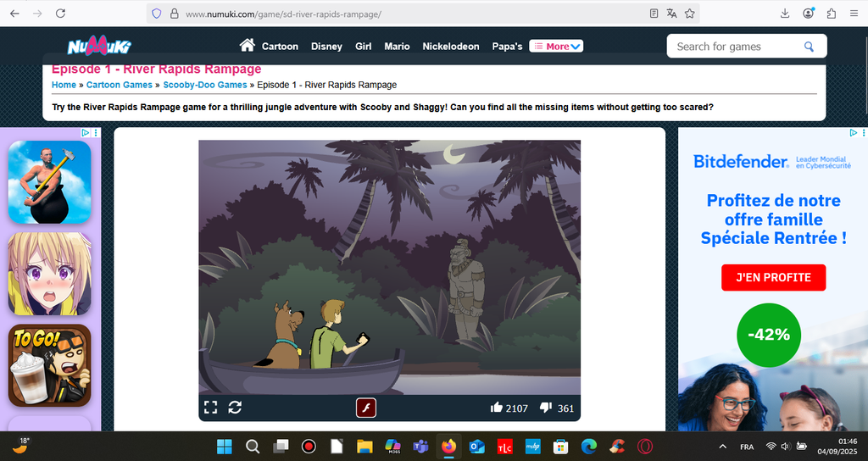Open Firefox downloads panel
868x461 pixels.
tap(785, 14)
